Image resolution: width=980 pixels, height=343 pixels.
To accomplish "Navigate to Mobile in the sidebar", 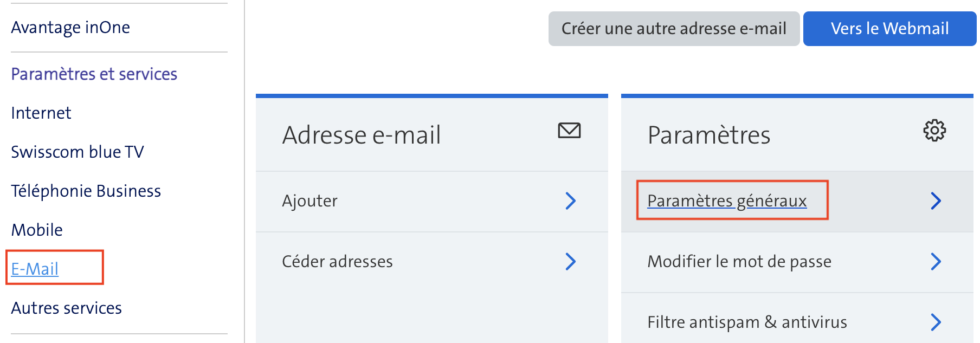I will (37, 230).
